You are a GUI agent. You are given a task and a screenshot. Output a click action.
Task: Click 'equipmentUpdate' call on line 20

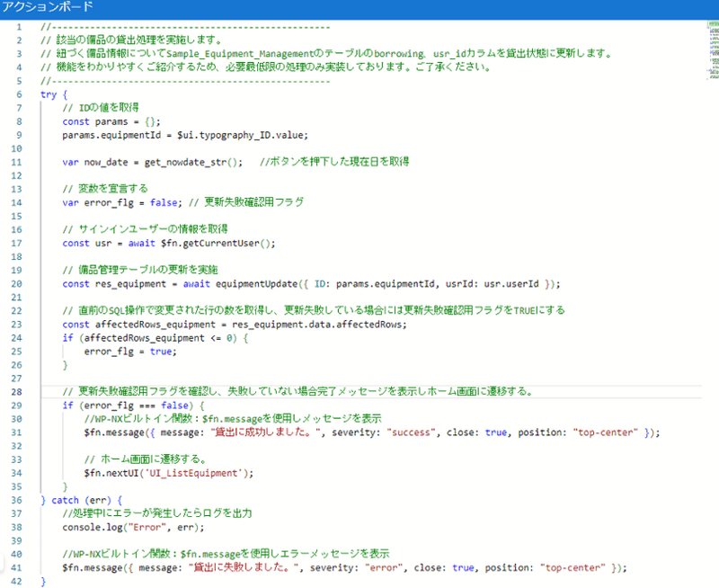click(256, 284)
